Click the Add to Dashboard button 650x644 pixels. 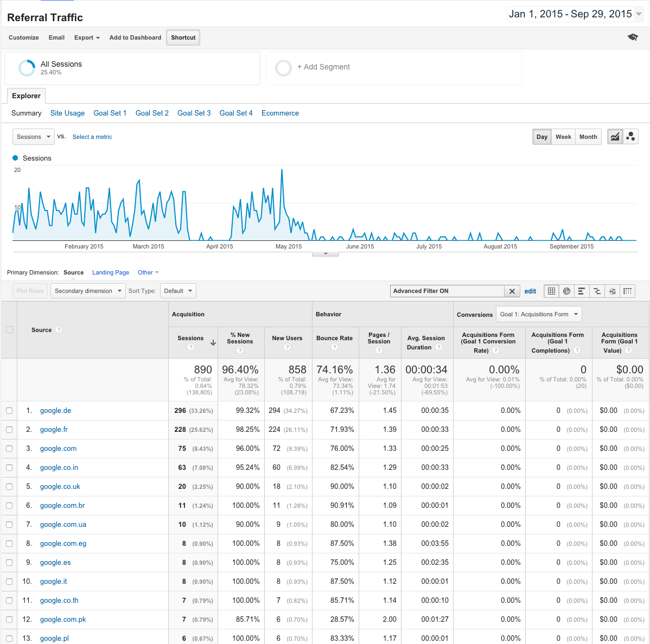pos(135,37)
